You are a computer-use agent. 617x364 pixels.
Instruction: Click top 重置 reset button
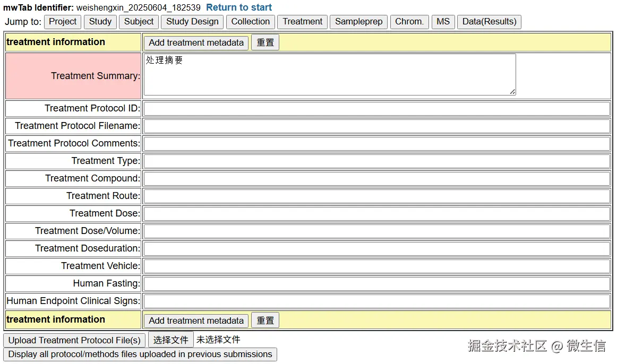click(265, 43)
